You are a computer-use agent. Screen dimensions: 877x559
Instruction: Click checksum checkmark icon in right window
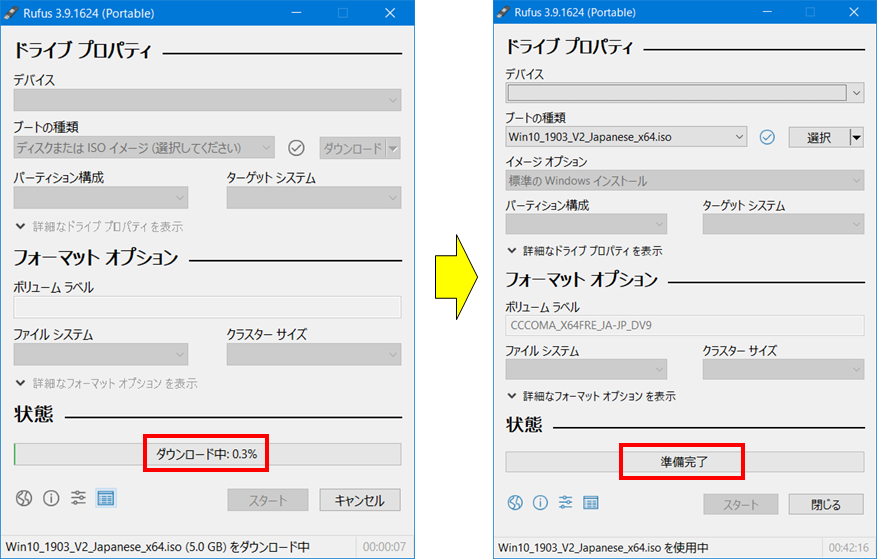pyautogui.click(x=767, y=137)
